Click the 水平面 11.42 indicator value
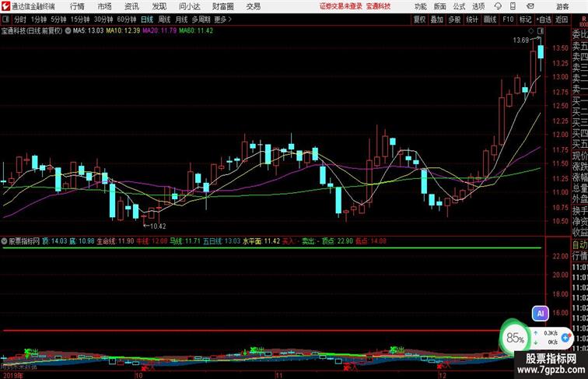 (261, 241)
